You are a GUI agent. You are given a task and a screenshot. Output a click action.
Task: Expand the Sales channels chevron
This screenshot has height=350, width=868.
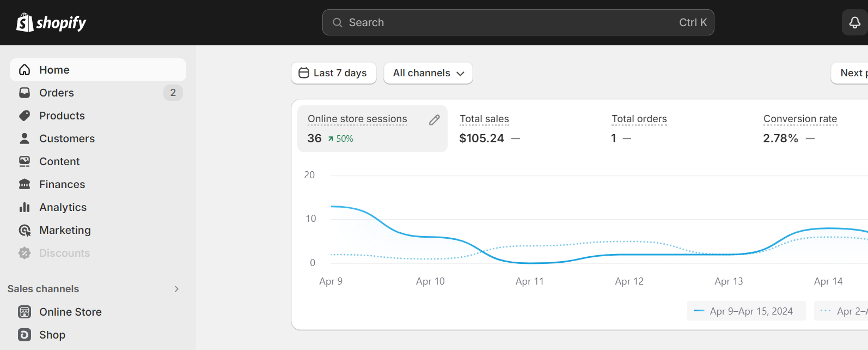pos(176,289)
